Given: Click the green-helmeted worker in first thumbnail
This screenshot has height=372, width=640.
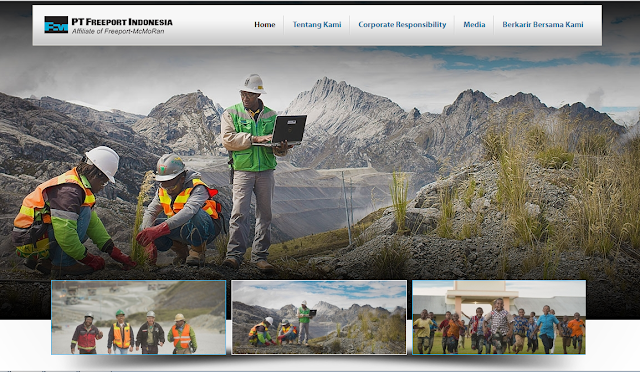Looking at the screenshot, I should tap(121, 331).
